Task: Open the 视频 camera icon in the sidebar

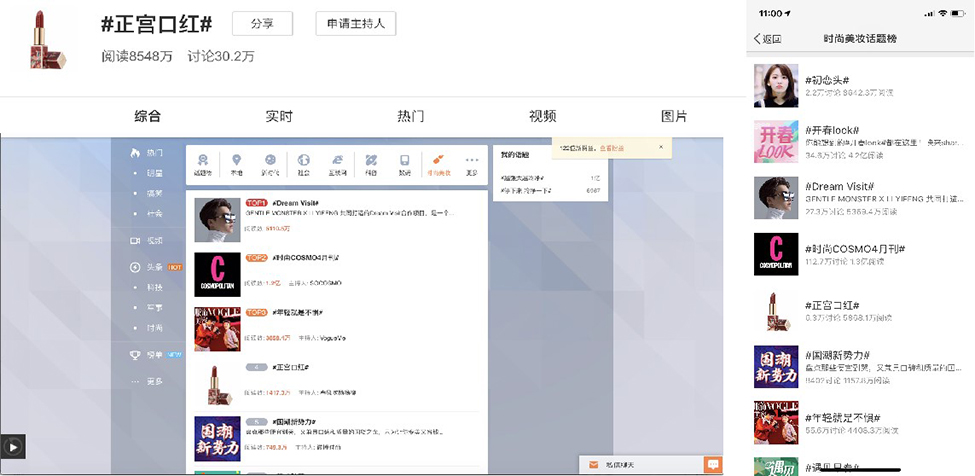Action: [x=135, y=240]
